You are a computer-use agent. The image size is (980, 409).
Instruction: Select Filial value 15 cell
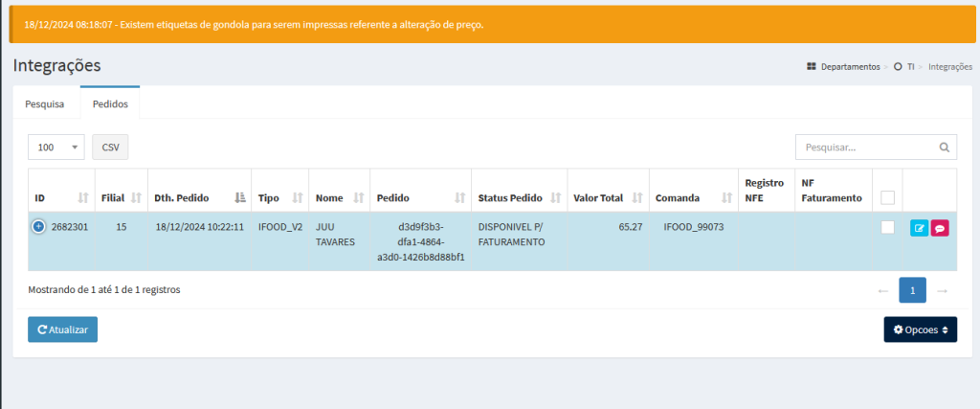tap(122, 242)
